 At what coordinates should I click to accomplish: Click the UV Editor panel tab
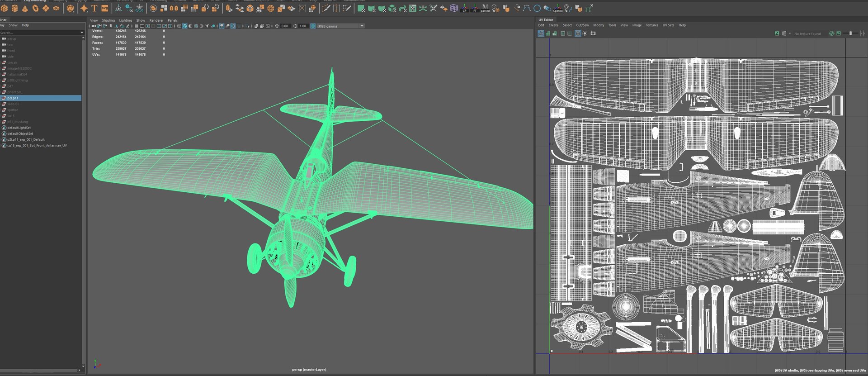[x=546, y=20]
